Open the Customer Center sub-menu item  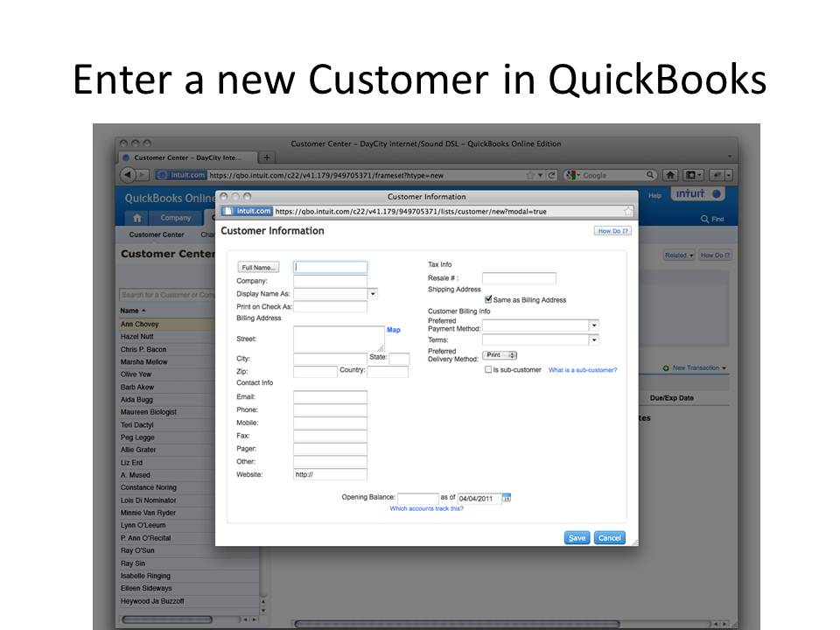click(x=157, y=234)
